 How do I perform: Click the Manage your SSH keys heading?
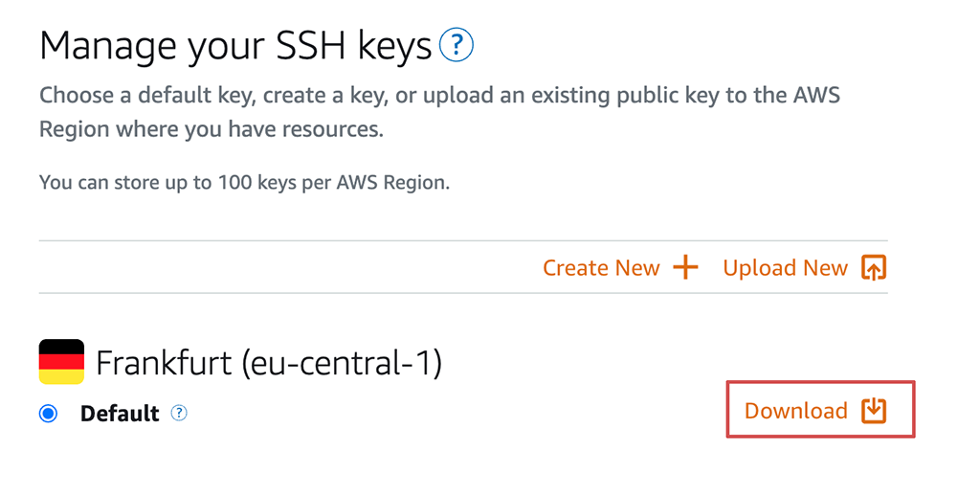(235, 46)
